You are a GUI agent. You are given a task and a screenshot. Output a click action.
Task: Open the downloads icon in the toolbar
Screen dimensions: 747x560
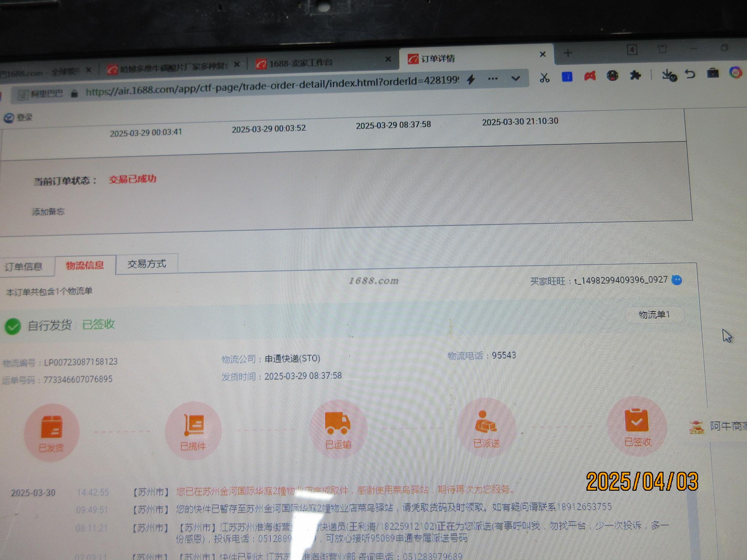click(669, 75)
